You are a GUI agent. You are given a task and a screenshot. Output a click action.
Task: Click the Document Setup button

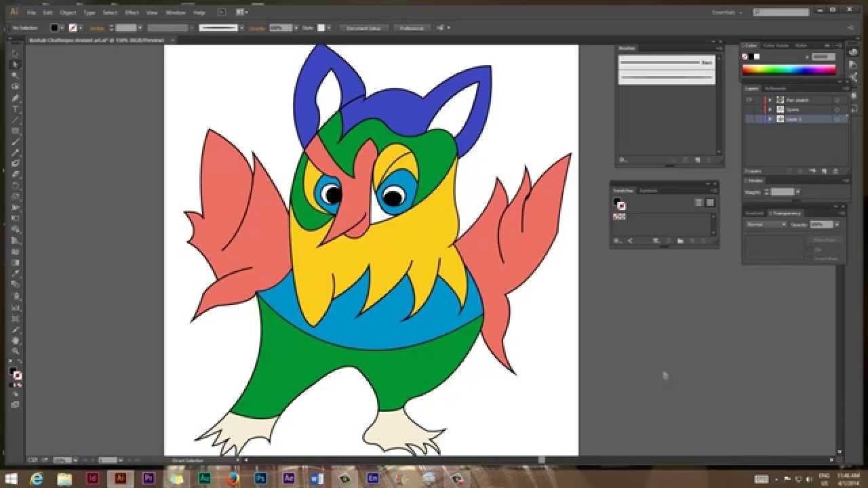pyautogui.click(x=364, y=28)
